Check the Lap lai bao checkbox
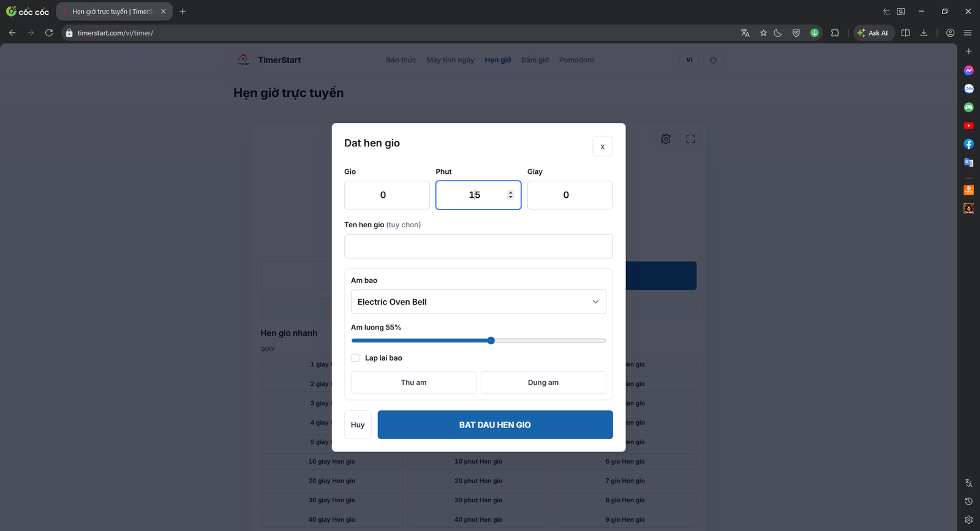Screen dimensions: 980x531 point(355,358)
